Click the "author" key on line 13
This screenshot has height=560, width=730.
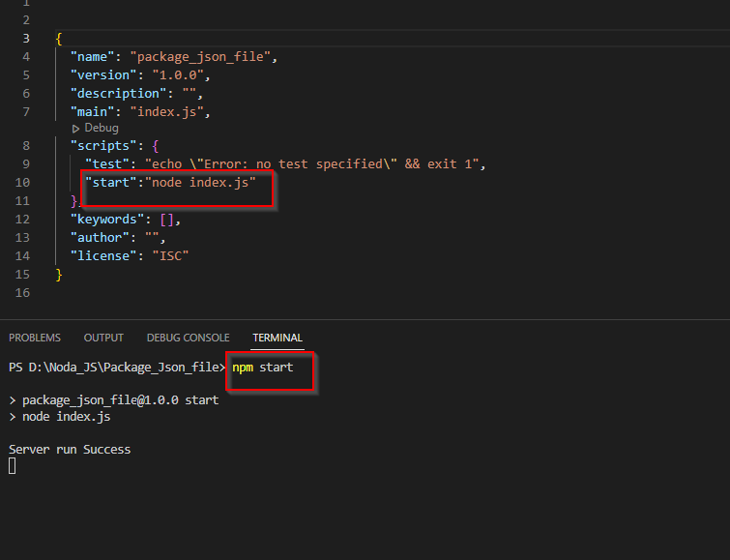coord(100,238)
